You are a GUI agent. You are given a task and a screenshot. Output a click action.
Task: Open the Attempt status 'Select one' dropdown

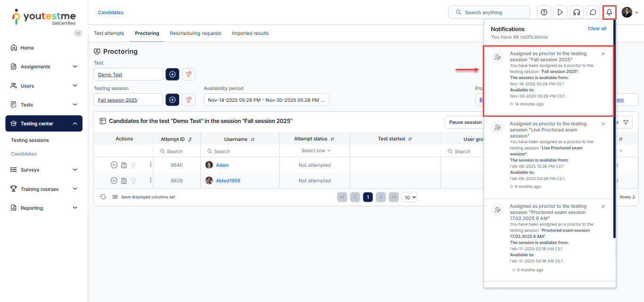click(315, 151)
